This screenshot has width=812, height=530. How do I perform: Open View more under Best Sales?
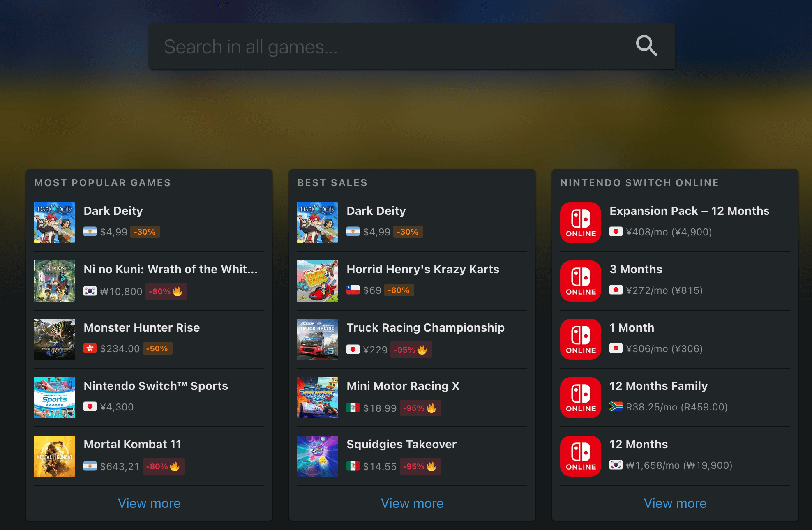coord(412,503)
